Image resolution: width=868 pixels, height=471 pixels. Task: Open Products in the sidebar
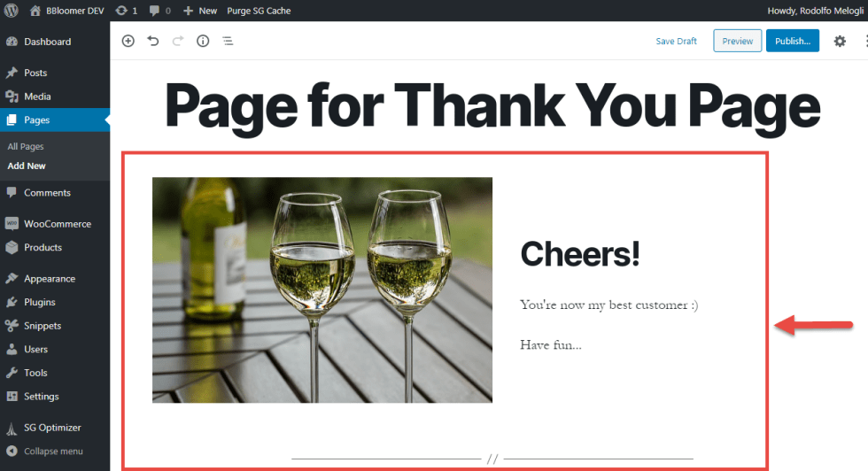tap(43, 247)
